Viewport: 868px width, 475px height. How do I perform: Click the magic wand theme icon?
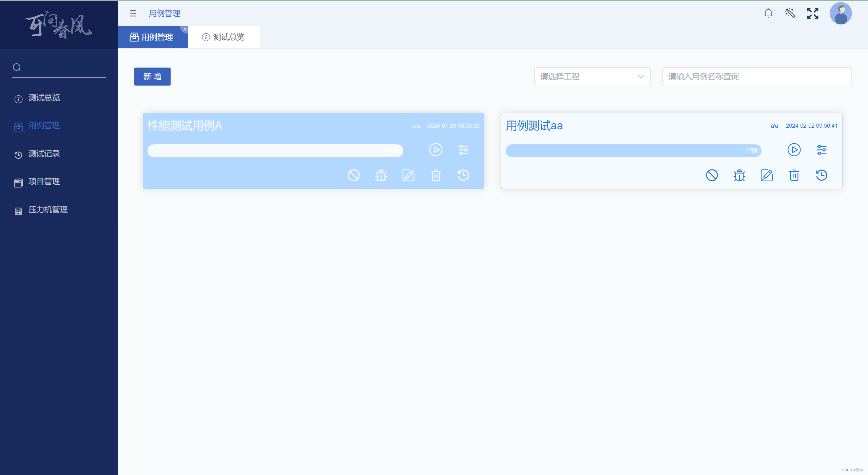[790, 13]
